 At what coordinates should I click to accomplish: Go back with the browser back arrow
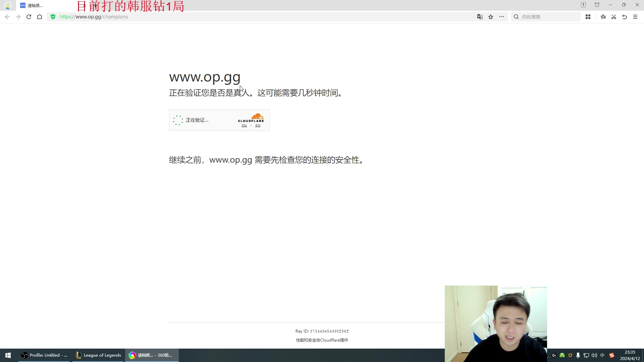pos(7,17)
